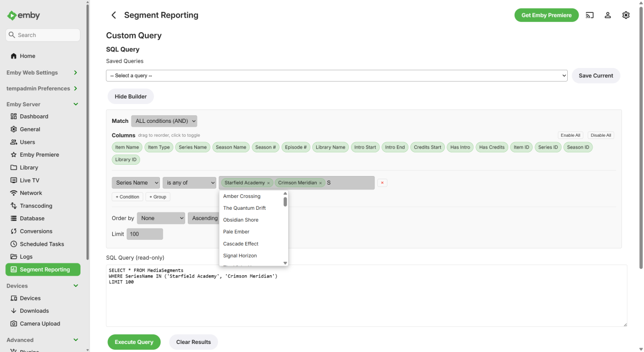This screenshot has width=644, height=352.
Task: Toggle the Has Credits column chip
Action: click(x=492, y=147)
